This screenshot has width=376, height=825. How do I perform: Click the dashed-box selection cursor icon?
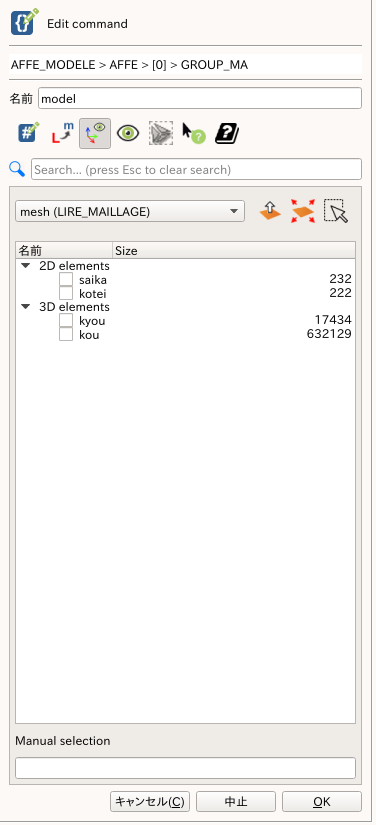pyautogui.click(x=336, y=211)
